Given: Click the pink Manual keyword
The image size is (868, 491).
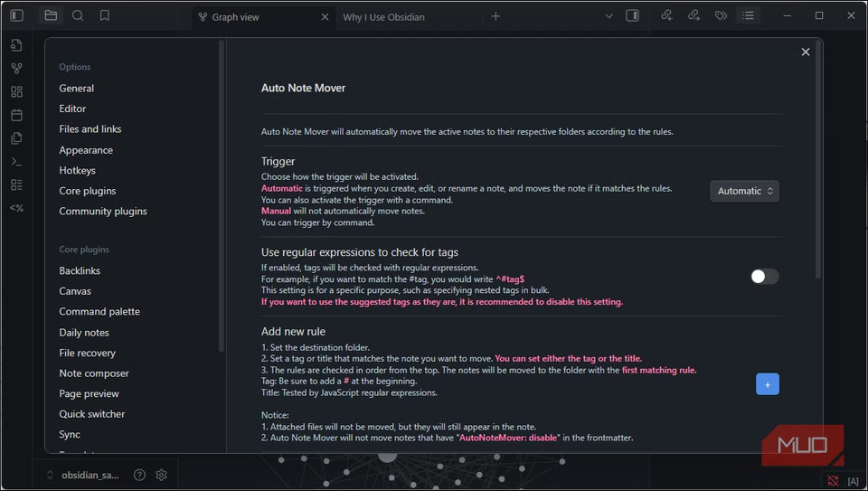Looking at the screenshot, I should pyautogui.click(x=276, y=211).
